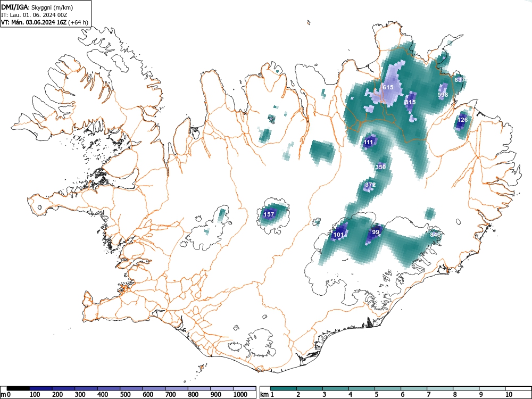Pick the 700–800 m legend swatch
Viewport: 532px width, 399px height.
click(177, 388)
